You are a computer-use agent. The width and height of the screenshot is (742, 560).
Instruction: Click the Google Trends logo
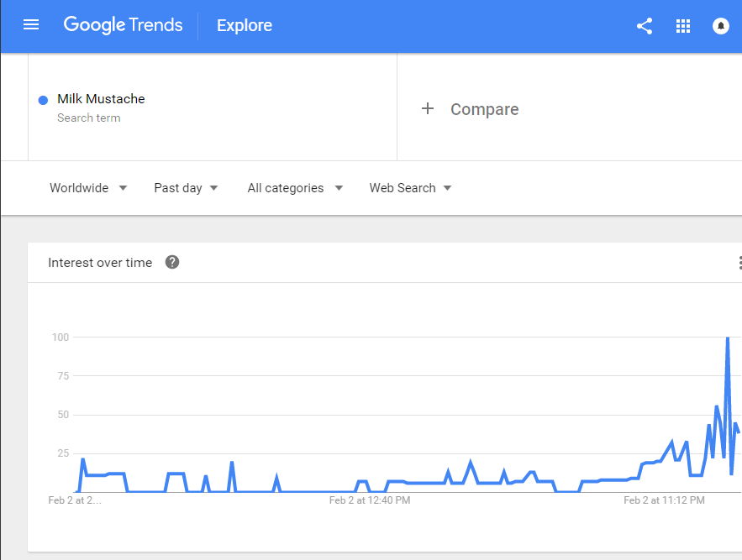[123, 25]
